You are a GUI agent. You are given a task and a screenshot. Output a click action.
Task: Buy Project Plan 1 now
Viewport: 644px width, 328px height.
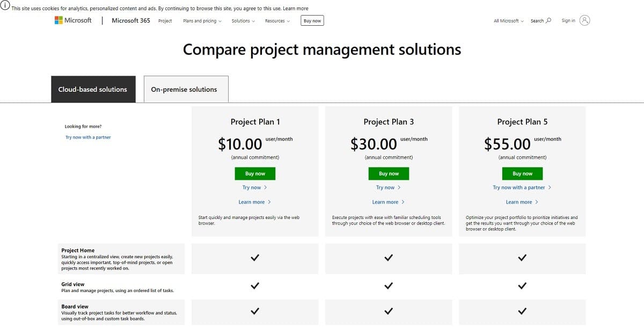pyautogui.click(x=255, y=173)
